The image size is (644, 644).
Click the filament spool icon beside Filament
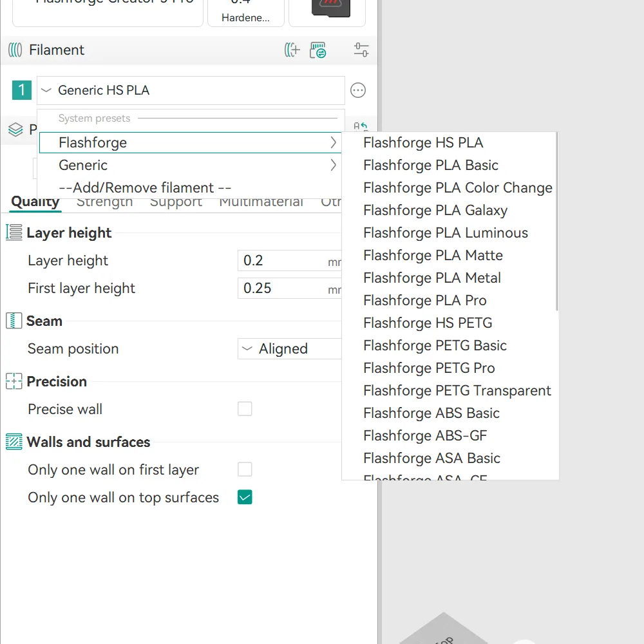click(15, 50)
